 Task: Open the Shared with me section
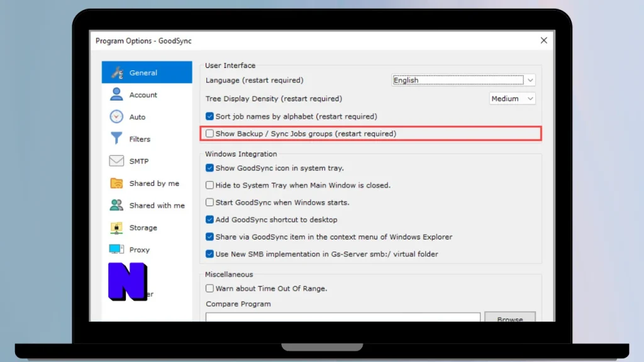click(147, 206)
